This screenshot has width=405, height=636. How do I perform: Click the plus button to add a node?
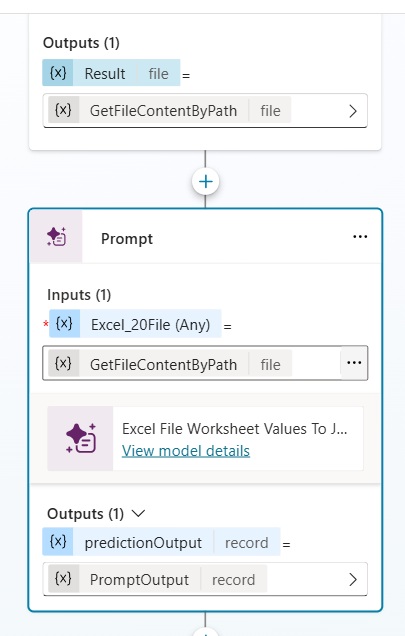coord(205,181)
